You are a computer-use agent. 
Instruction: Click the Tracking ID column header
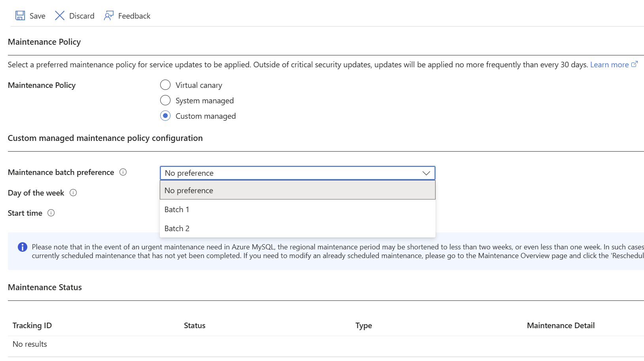point(32,325)
